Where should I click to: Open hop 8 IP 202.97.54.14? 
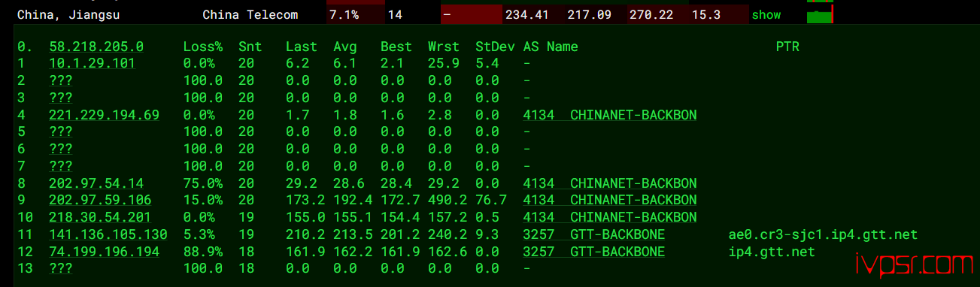click(x=96, y=183)
